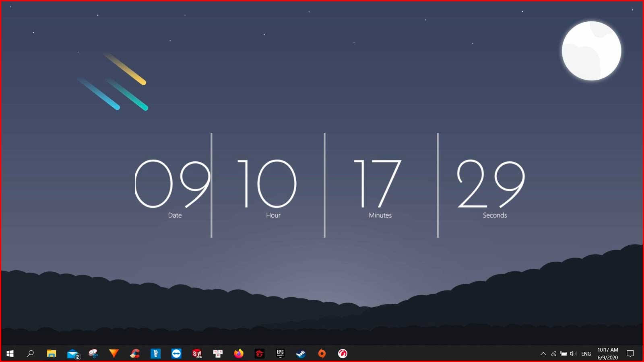644x362 pixels.
Task: Open the volume speaker control
Action: click(x=573, y=354)
